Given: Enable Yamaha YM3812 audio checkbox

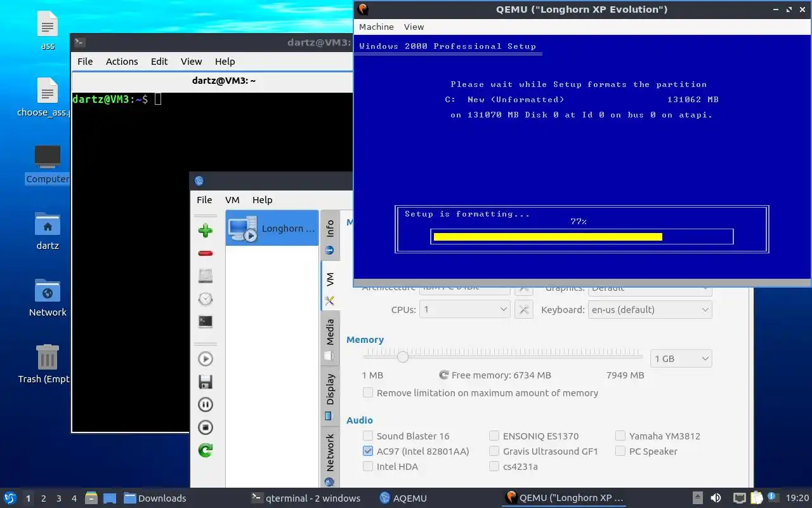Looking at the screenshot, I should 620,436.
